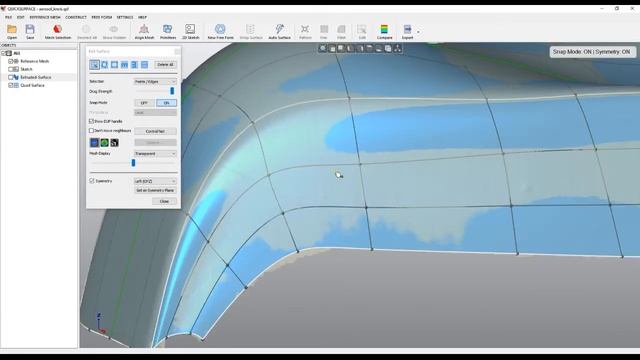Run the Auto Surface tool
Screen dimensions: 640x360
[279, 31]
